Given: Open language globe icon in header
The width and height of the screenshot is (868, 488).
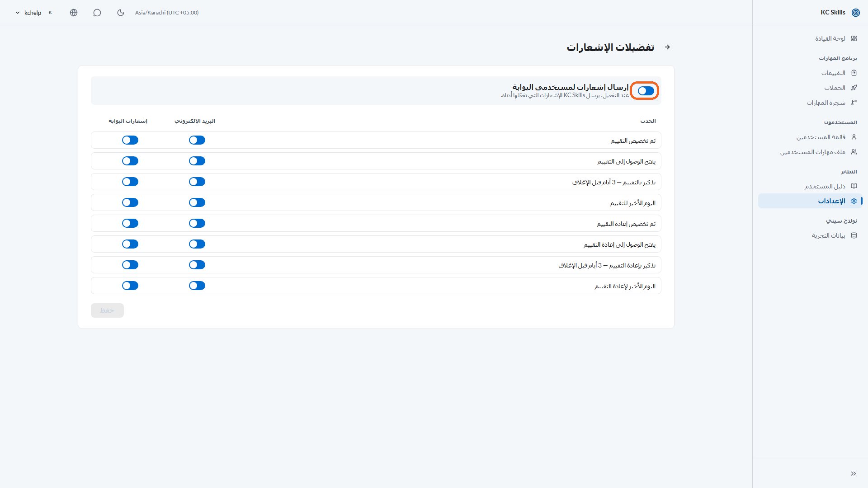Looking at the screenshot, I should (x=74, y=13).
